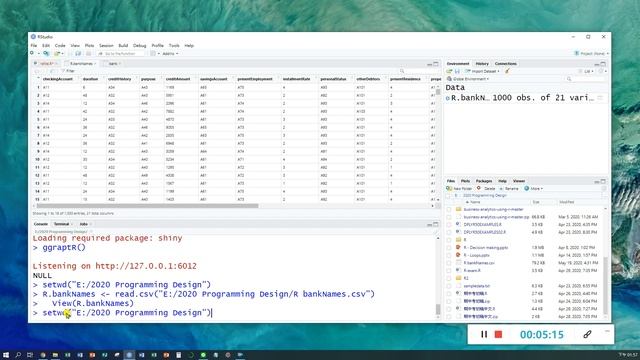Screen dimensions: 640x360
Task: Click the Environment search field
Action: pos(585,79)
